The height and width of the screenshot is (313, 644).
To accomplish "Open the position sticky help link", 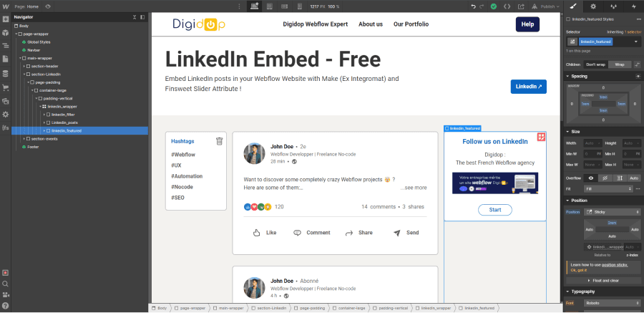I will coord(615,265).
